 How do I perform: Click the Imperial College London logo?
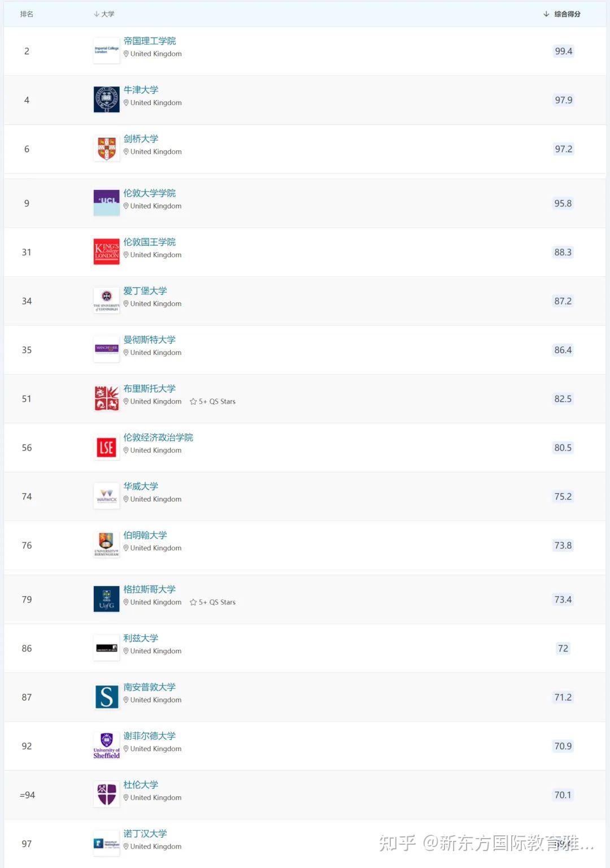pos(106,50)
